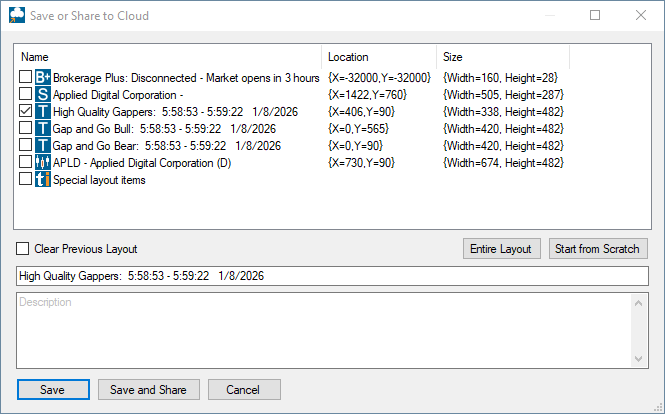The width and height of the screenshot is (665, 414).
Task: Check the Gap and Go Bear checkbox
Action: [x=25, y=145]
